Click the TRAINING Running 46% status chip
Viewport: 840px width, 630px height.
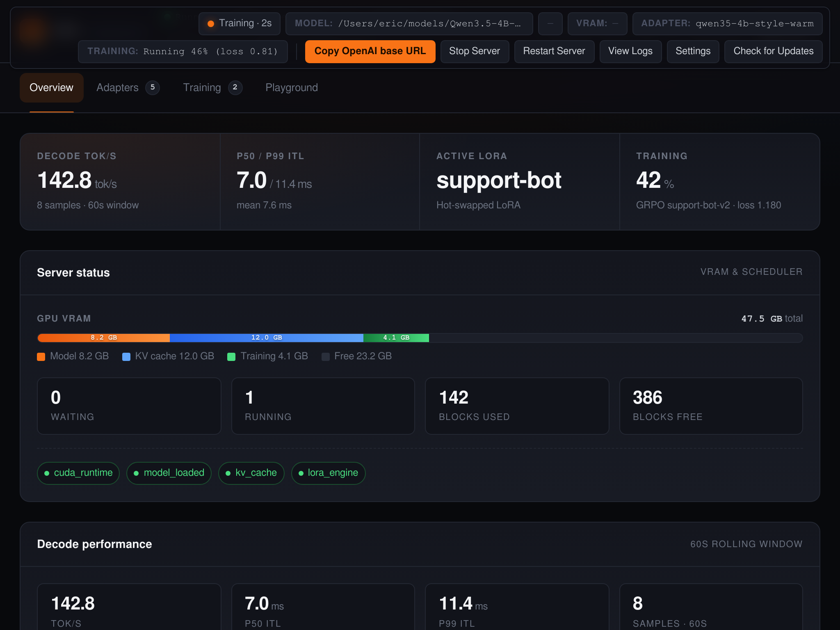coord(183,51)
